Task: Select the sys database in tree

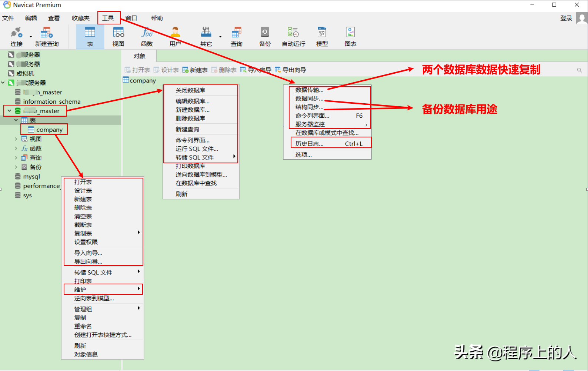Action: click(x=27, y=195)
